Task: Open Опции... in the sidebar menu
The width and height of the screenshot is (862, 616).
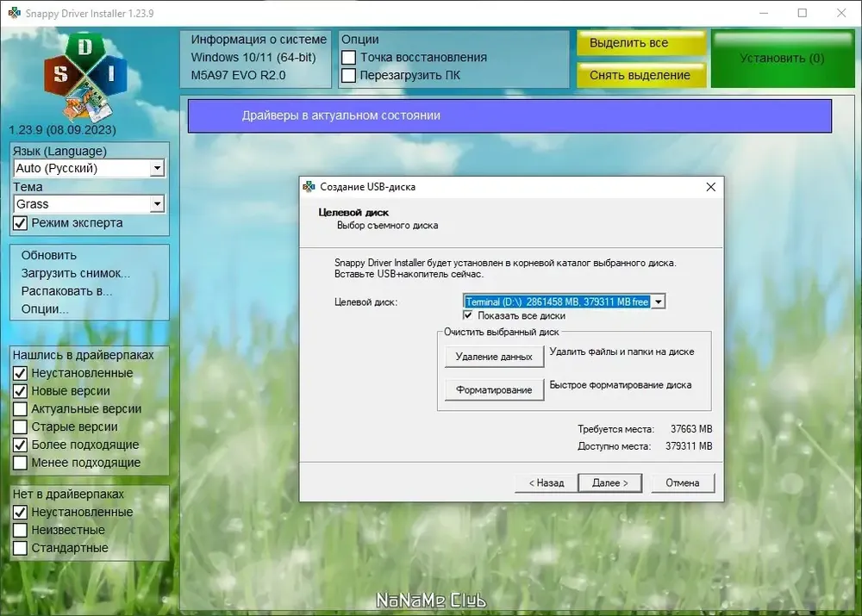Action: point(45,309)
